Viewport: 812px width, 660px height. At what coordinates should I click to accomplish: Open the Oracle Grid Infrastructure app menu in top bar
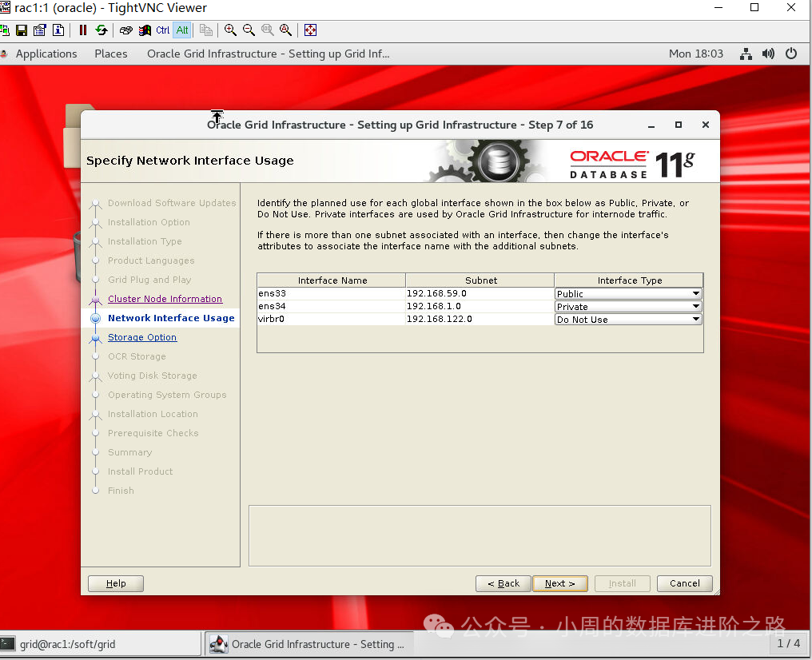tap(268, 54)
